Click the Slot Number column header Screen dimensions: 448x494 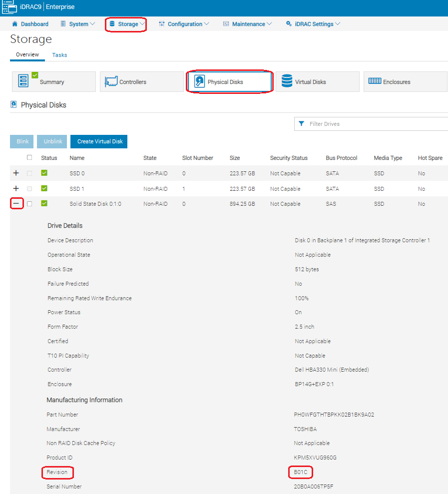point(198,158)
